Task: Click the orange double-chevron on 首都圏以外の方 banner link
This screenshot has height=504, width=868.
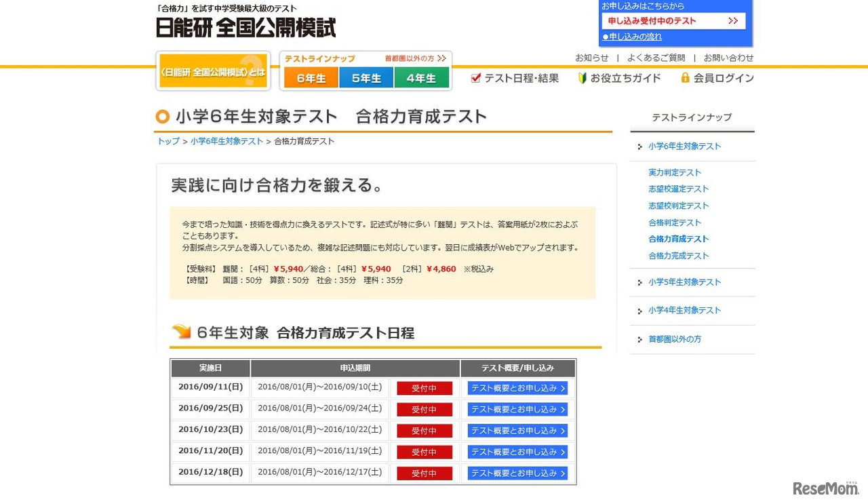Action: [441, 58]
